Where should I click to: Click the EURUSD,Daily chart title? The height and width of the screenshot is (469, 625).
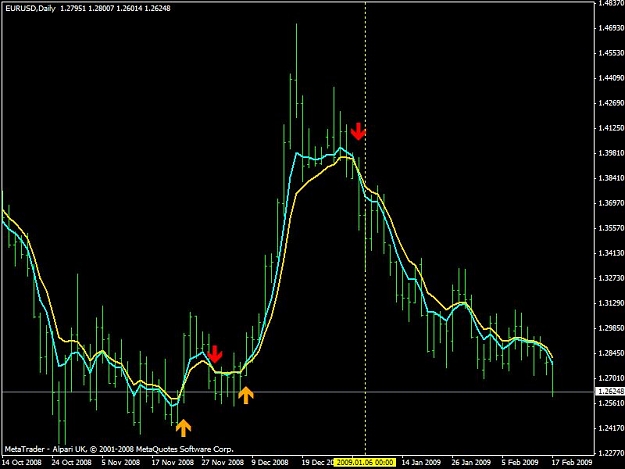tap(30, 8)
